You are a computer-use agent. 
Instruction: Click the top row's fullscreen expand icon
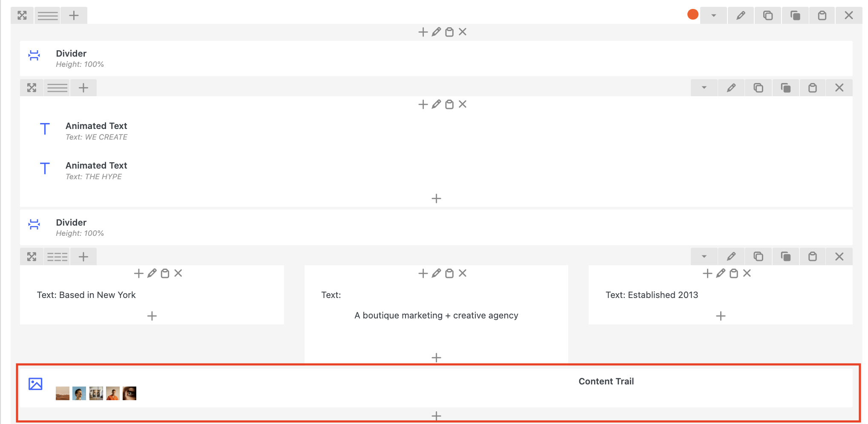click(22, 16)
